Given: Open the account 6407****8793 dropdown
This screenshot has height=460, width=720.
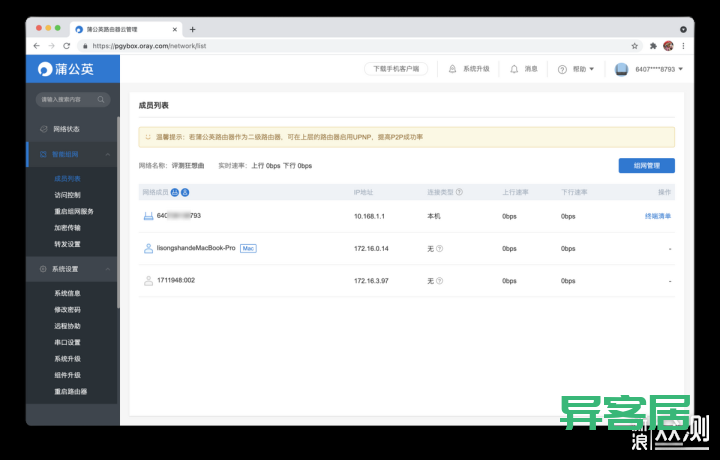Looking at the screenshot, I should tap(659, 69).
